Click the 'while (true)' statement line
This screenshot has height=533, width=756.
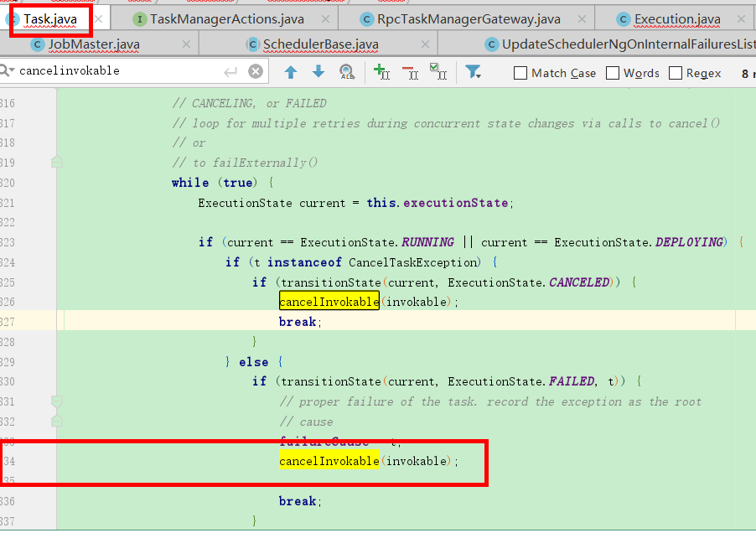click(223, 183)
